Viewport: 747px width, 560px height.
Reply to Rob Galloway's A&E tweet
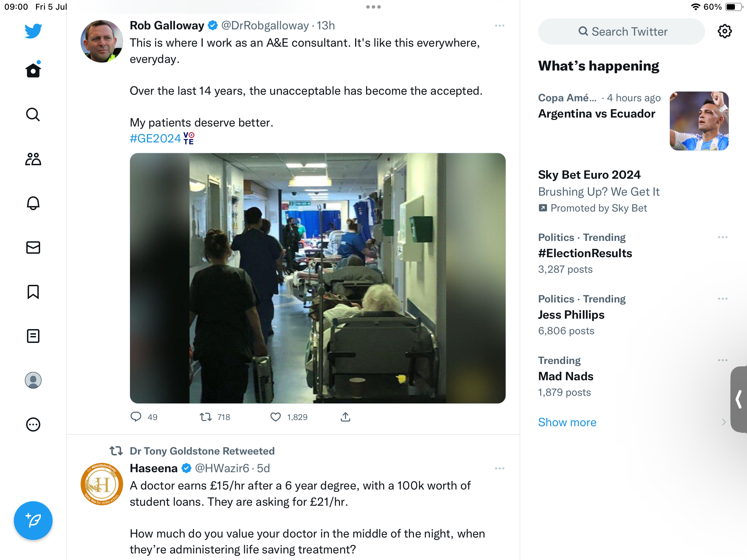tap(136, 417)
